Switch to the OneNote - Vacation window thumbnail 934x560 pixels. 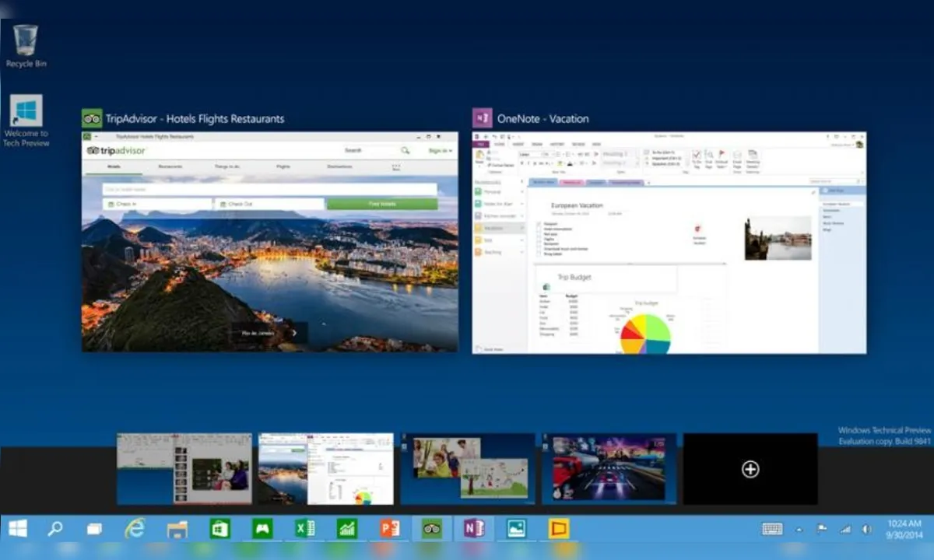[x=669, y=243]
